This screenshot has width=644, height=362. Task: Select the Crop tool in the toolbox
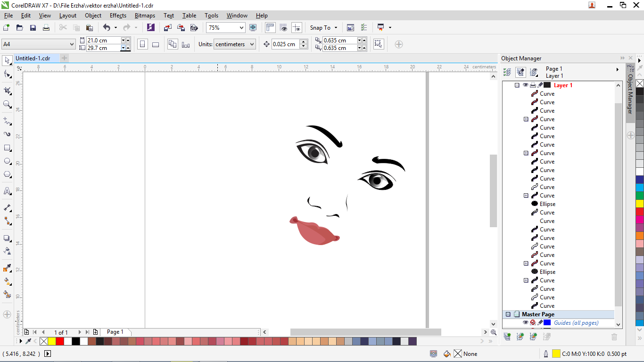tap(7, 90)
